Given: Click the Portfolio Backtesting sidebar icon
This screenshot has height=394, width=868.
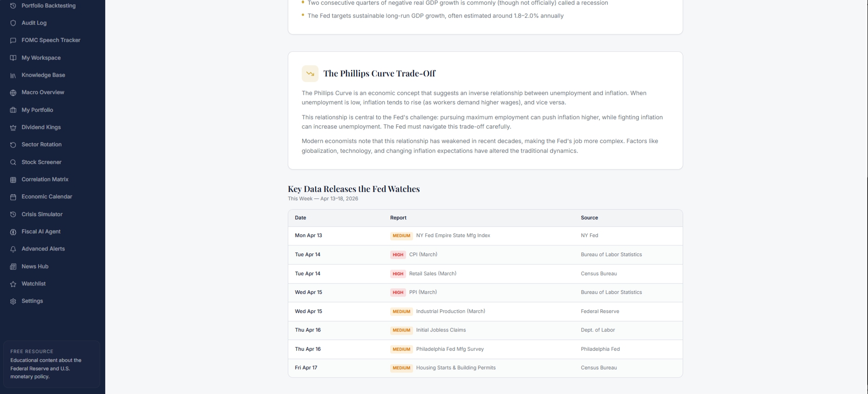Looking at the screenshot, I should (13, 6).
